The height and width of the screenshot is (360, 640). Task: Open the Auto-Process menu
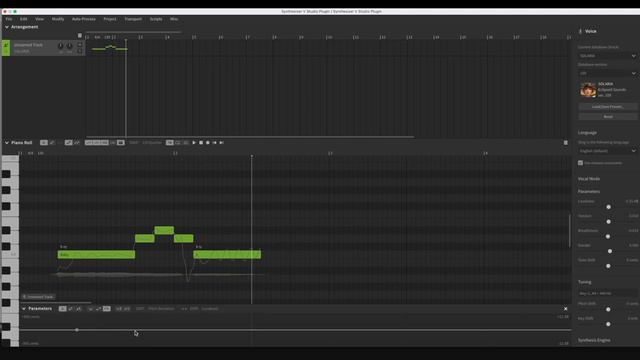(84, 19)
